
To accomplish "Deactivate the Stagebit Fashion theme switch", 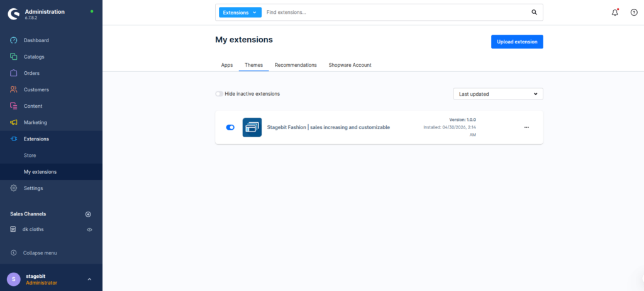I will pos(230,128).
